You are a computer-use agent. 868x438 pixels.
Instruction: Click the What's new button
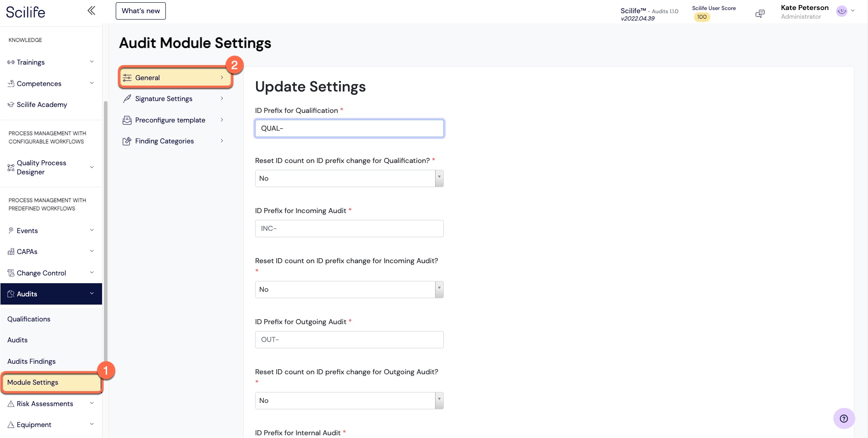(141, 11)
